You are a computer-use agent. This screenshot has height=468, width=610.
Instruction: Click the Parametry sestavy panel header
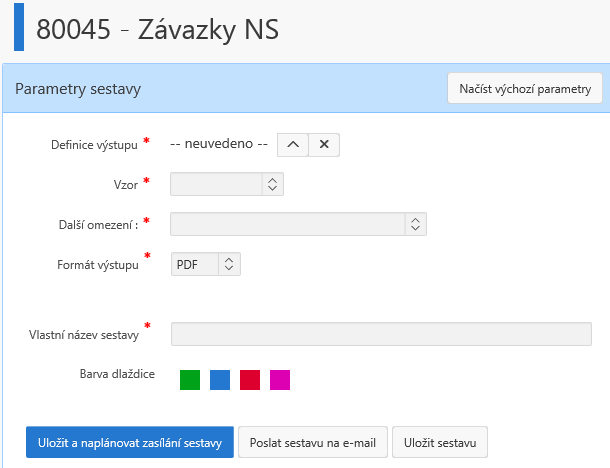click(78, 89)
